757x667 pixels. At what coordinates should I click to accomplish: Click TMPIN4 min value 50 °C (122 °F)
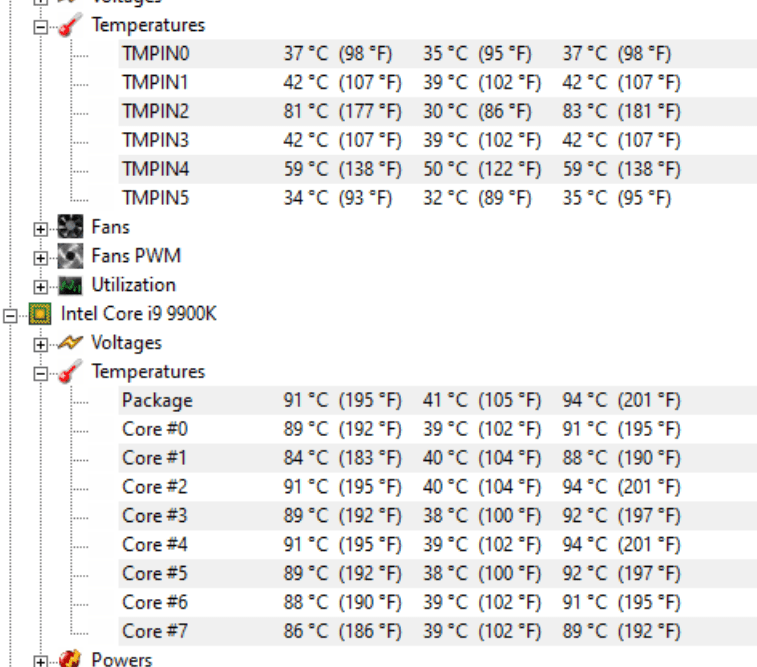482,169
